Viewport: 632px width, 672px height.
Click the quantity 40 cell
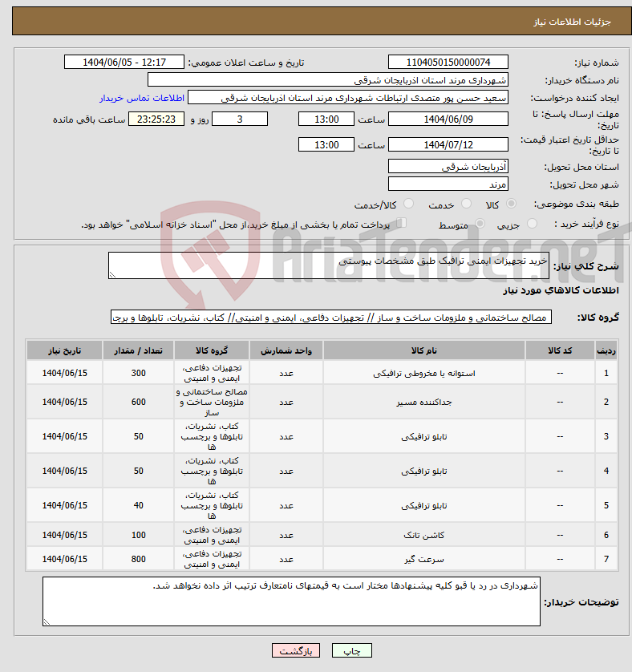tap(139, 505)
